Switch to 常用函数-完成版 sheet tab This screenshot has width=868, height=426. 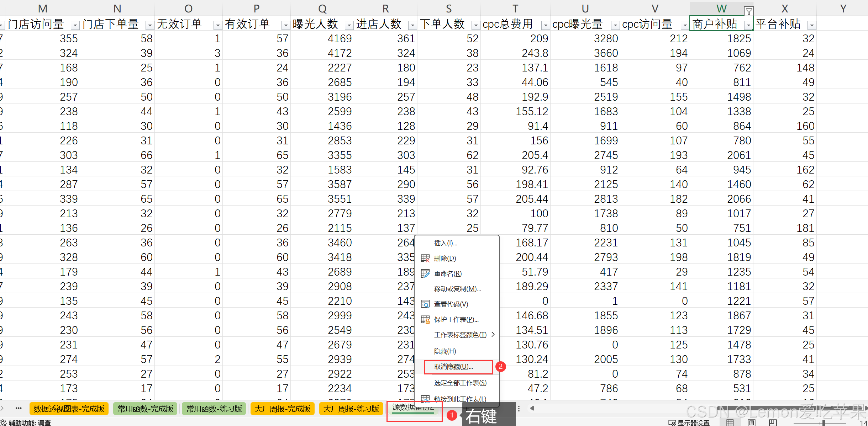pyautogui.click(x=146, y=409)
